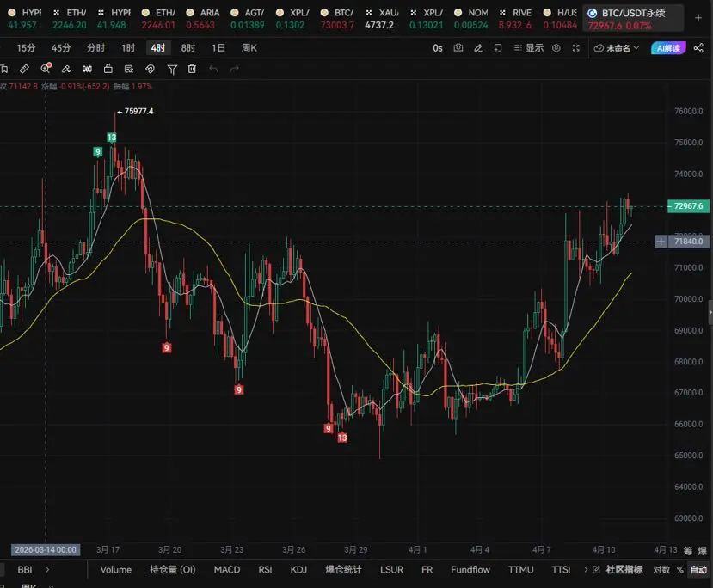The width and height of the screenshot is (713, 588).
Task: Open the candlestick style tool
Action: [87, 69]
